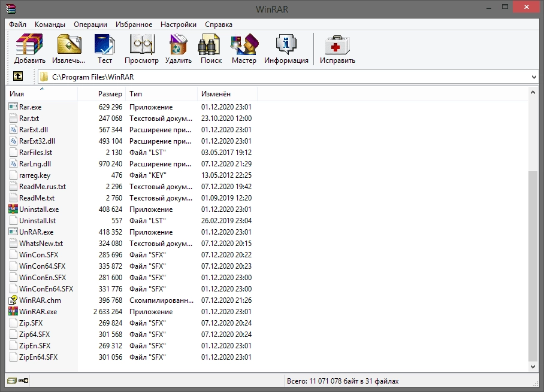Select the rarreg.key file icon

click(x=13, y=175)
